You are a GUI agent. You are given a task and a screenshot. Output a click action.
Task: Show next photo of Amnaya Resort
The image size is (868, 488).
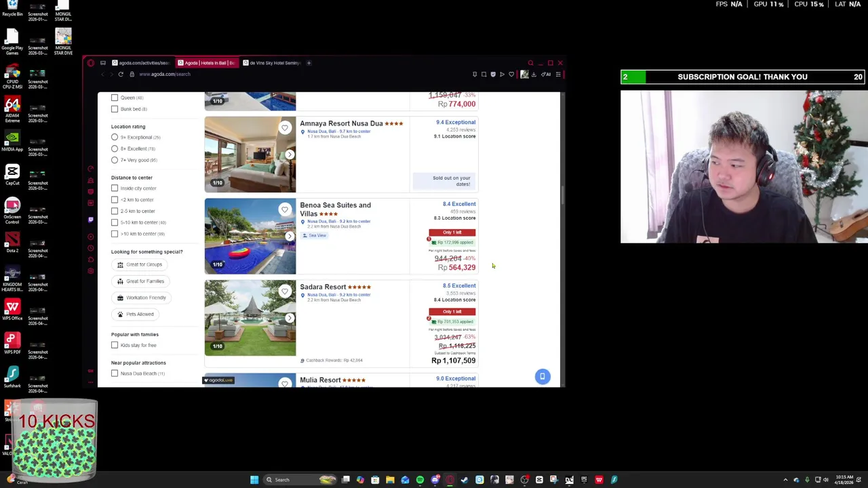(290, 155)
